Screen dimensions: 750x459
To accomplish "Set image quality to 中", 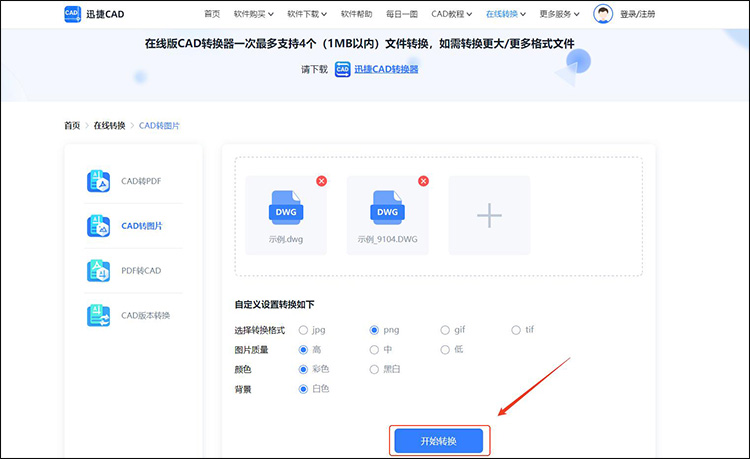I will pos(374,350).
